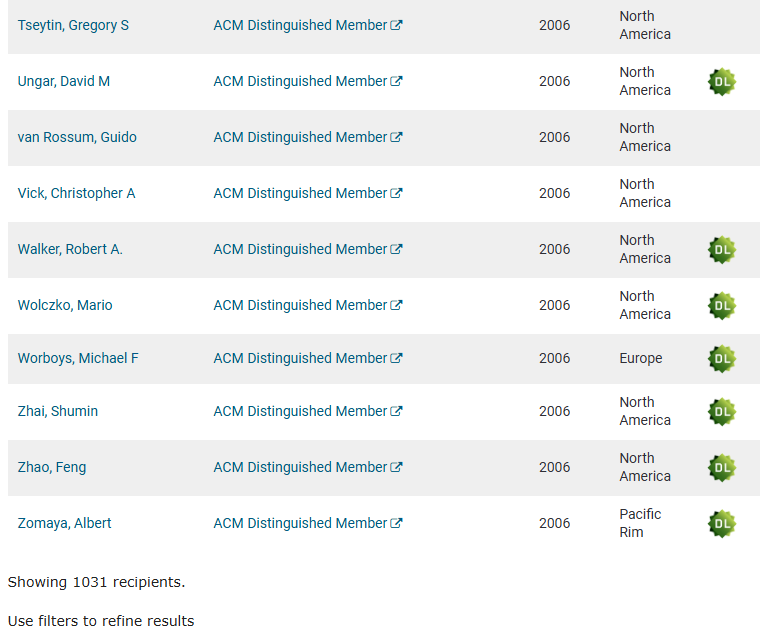The width and height of the screenshot is (763, 637).
Task: Select the van Rossum, Guido name link
Action: [77, 137]
